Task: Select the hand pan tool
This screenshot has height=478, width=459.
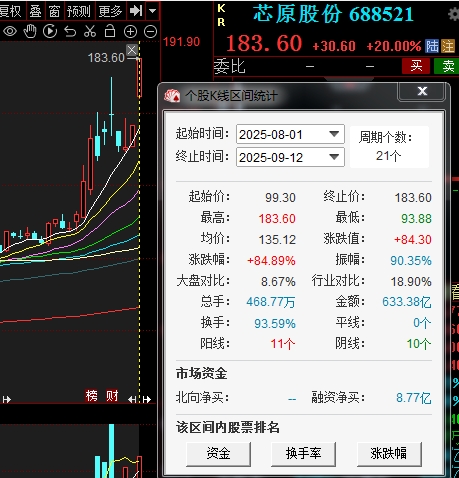Action: point(30,32)
